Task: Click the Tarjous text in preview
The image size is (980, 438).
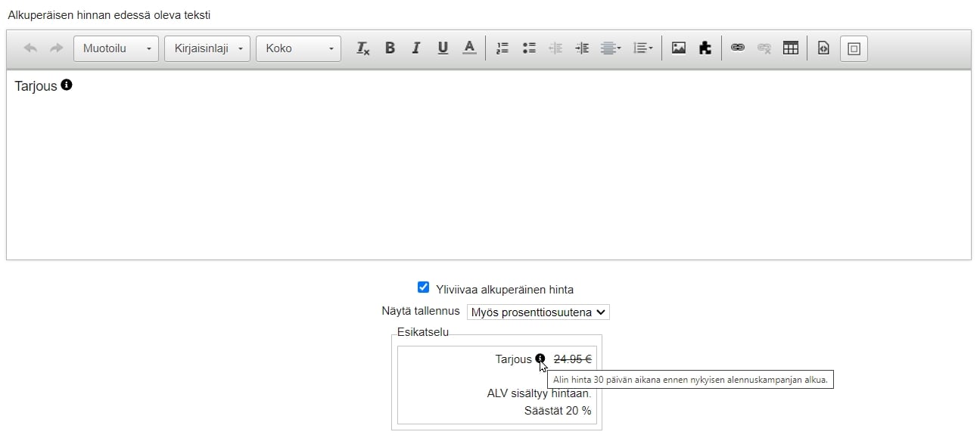Action: 514,359
